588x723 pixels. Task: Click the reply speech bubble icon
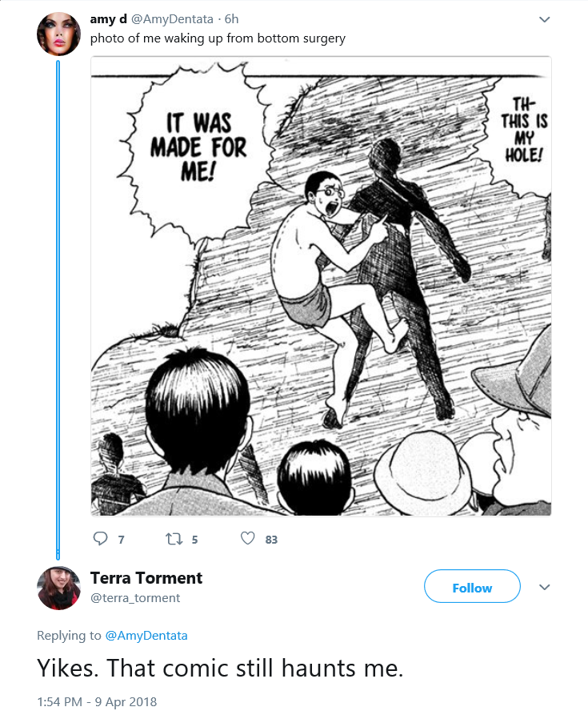click(x=100, y=539)
